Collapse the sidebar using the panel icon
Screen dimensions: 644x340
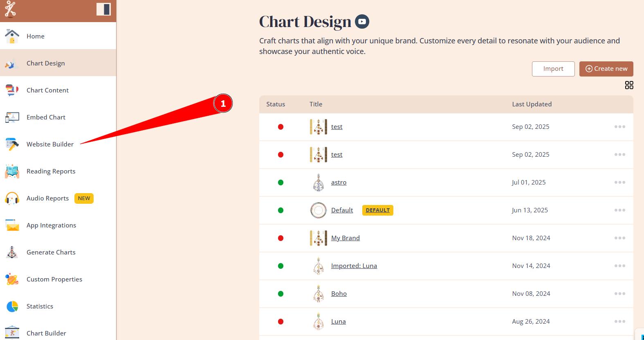point(103,9)
